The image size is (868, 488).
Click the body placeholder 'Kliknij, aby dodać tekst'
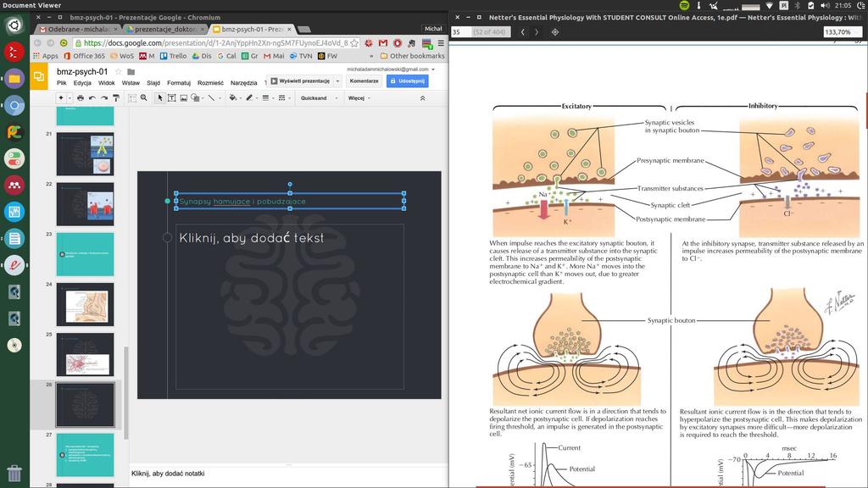pos(290,307)
